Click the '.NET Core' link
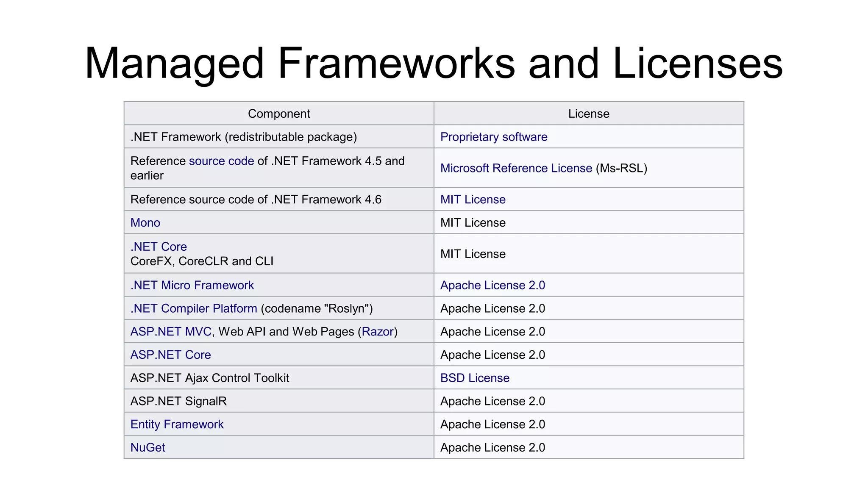Screen dimensions: 868x488 click(159, 247)
